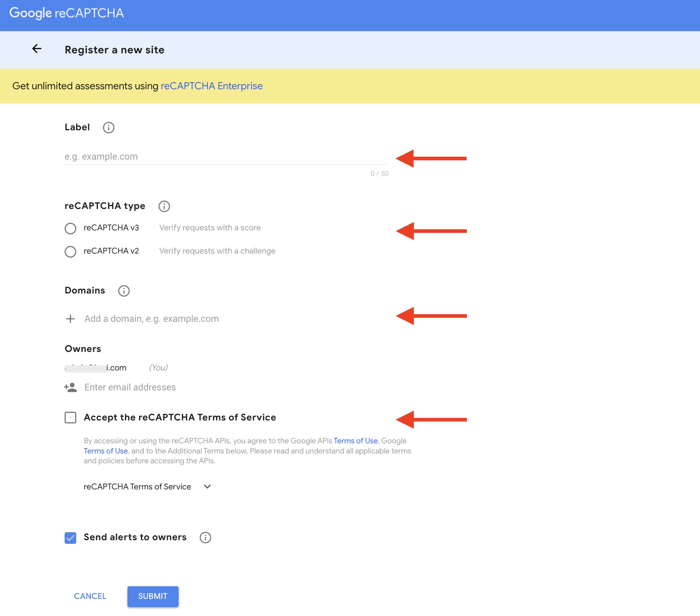Open the Google Terms of Use link
The height and width of the screenshot is (616, 700).
(106, 451)
